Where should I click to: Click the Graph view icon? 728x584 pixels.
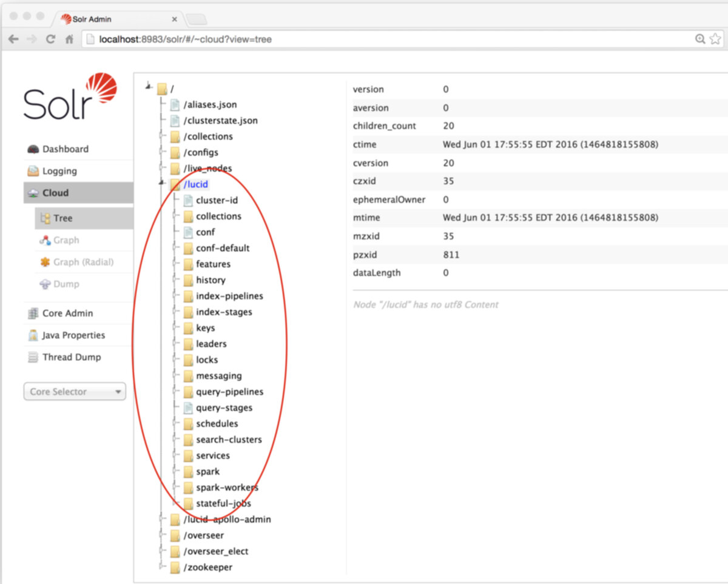tap(45, 240)
